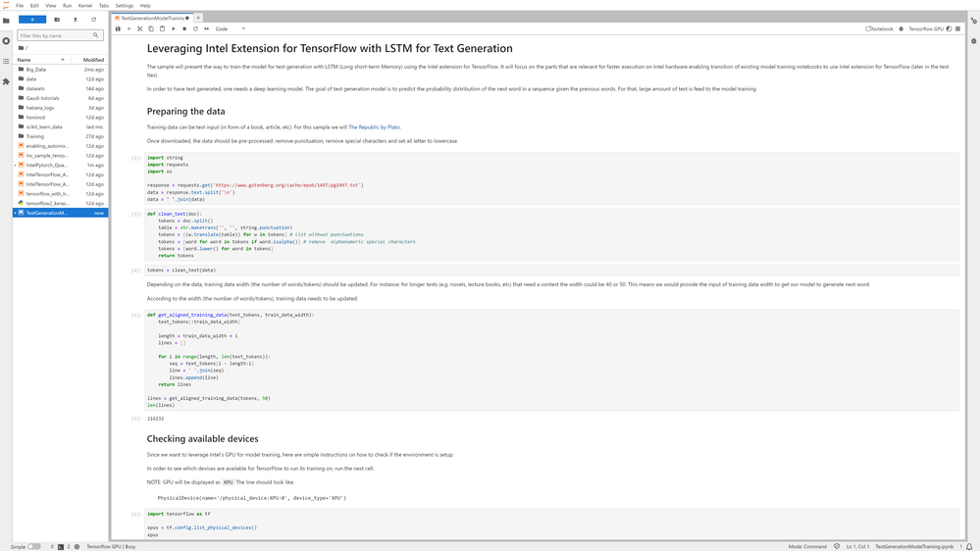Sort files by the Name column header
Viewport: 980px width, 551px height.
click(x=25, y=60)
